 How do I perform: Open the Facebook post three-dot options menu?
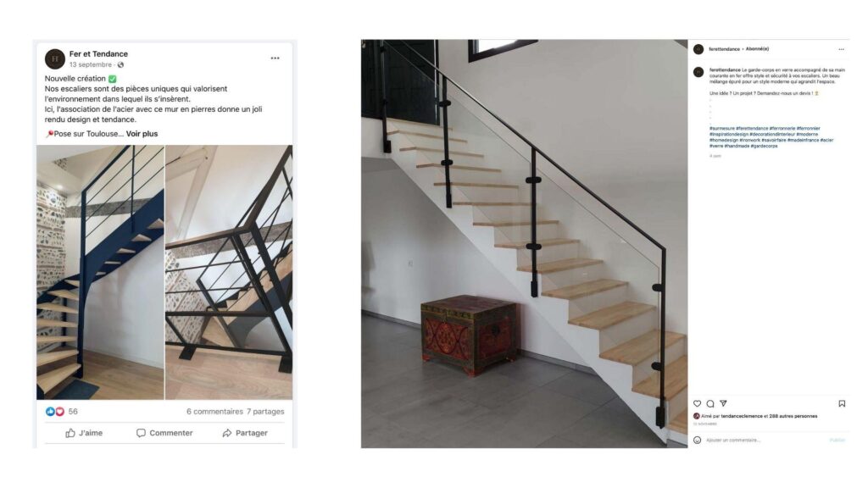tap(275, 58)
